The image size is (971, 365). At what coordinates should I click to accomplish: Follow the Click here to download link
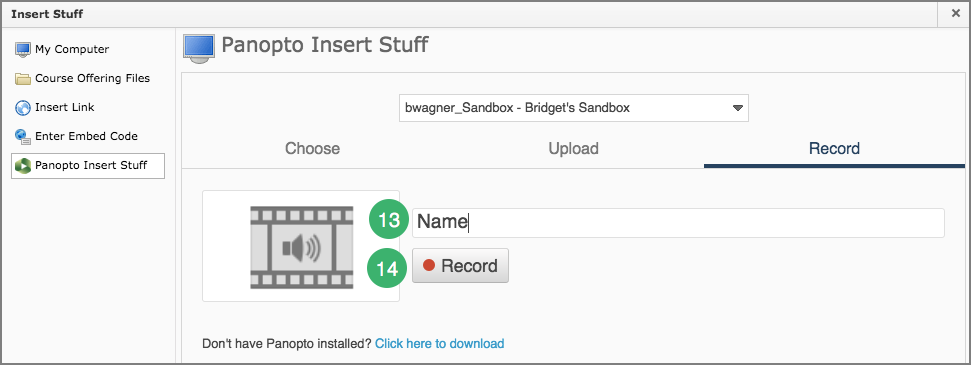coord(440,343)
